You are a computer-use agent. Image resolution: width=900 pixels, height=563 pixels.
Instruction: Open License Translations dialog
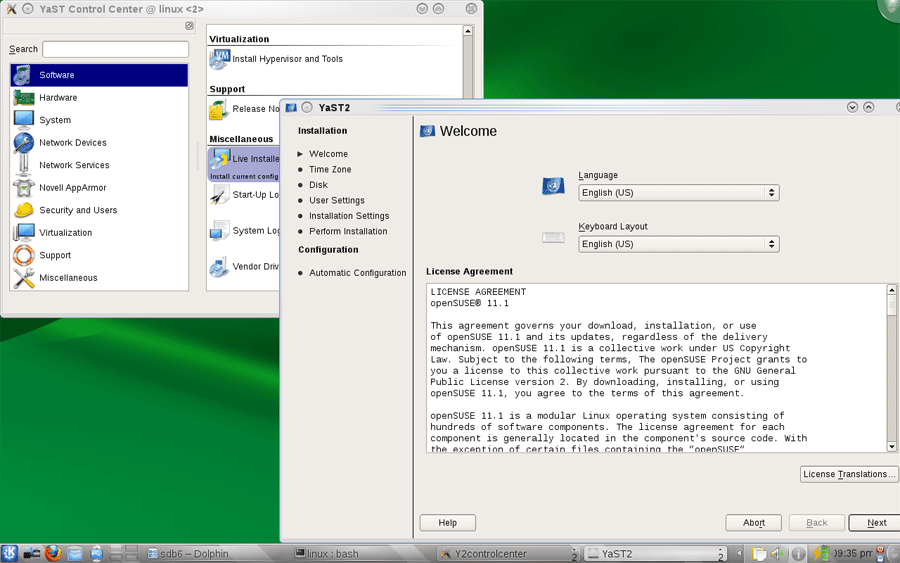pos(849,474)
